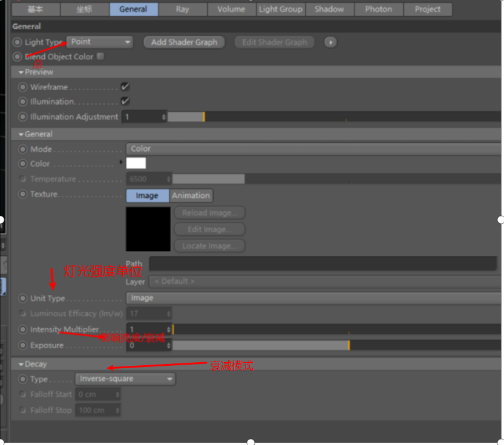Switch to the 坐标 tab
The image size is (504, 445).
click(x=85, y=9)
